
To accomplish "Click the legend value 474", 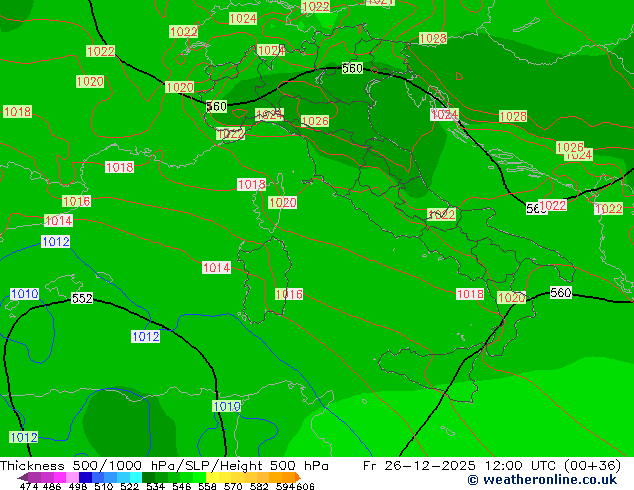I will pos(29,486).
